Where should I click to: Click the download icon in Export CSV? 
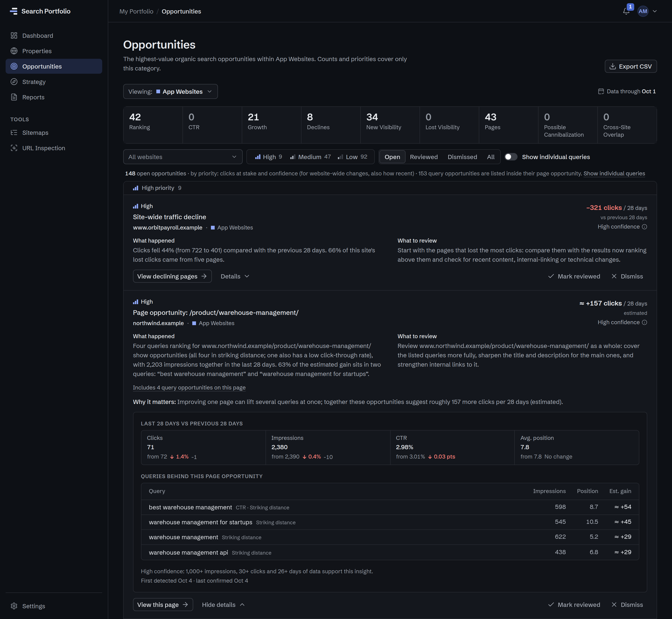tap(612, 66)
